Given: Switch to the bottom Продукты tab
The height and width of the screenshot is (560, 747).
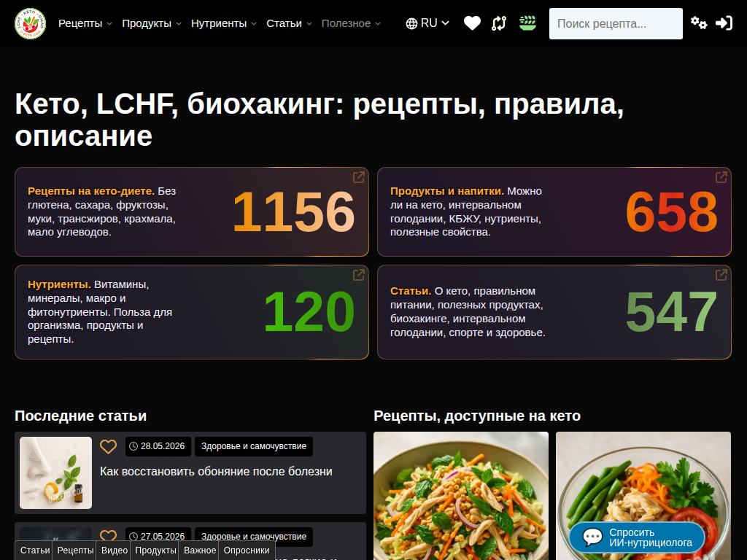Looking at the screenshot, I should tap(155, 551).
